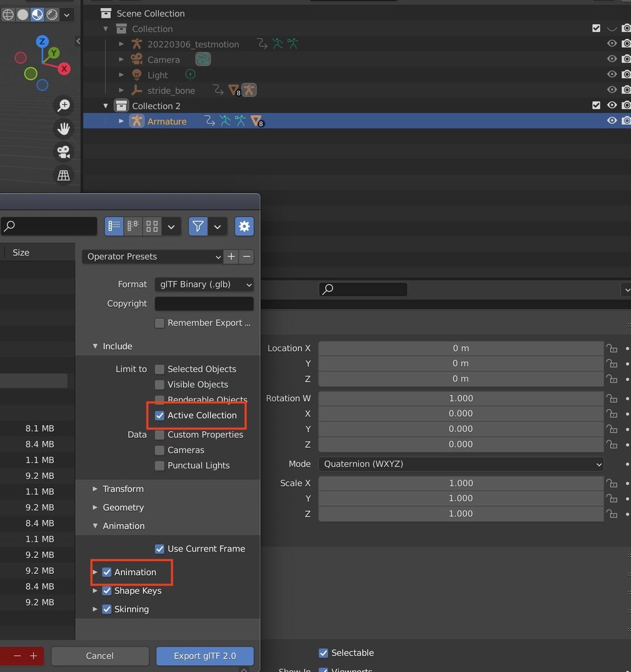The width and height of the screenshot is (631, 672).
Task: Select the Armature icon in the outliner
Action: pos(137,120)
